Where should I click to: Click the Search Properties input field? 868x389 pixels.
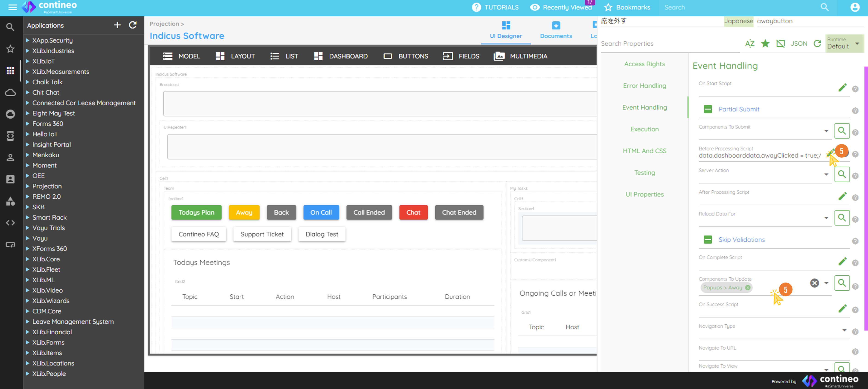[x=669, y=44]
